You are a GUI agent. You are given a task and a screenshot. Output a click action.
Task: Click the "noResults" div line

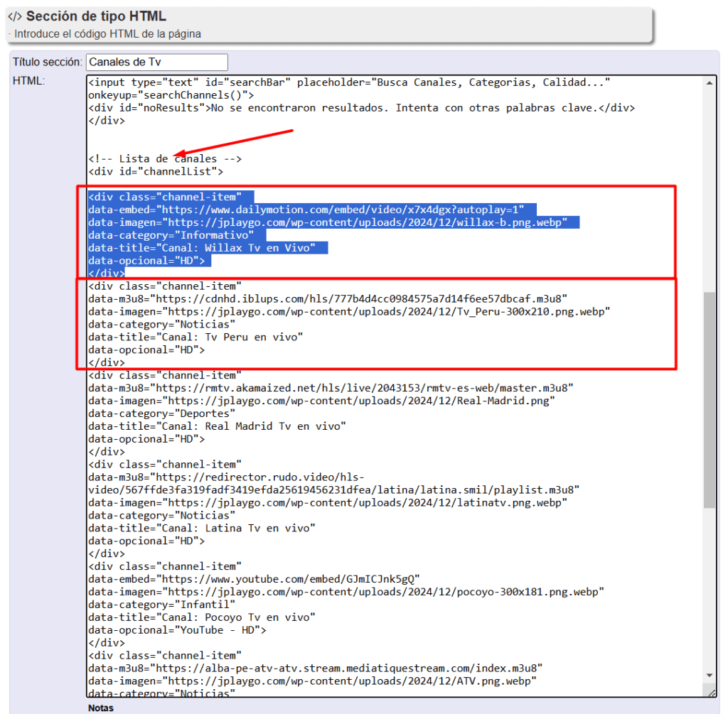(x=361, y=108)
